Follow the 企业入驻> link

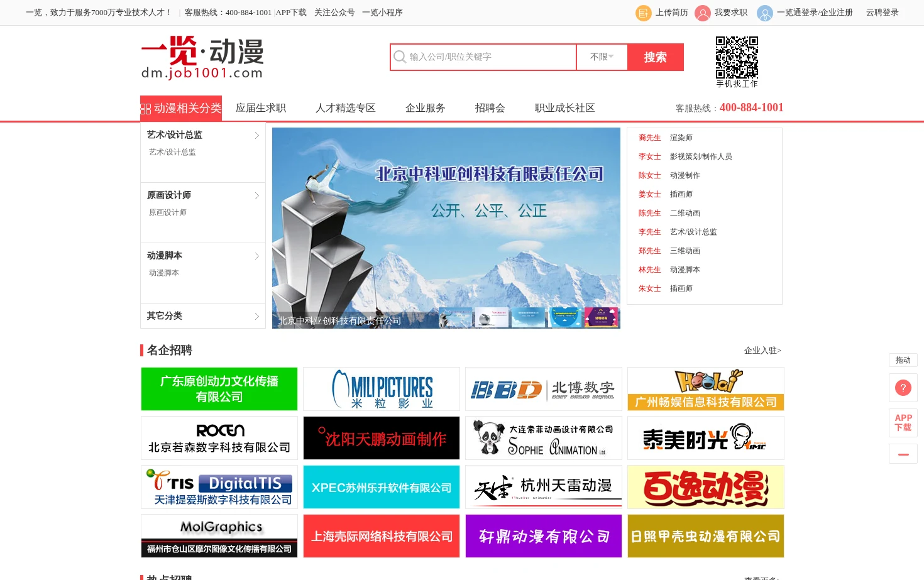click(x=762, y=351)
